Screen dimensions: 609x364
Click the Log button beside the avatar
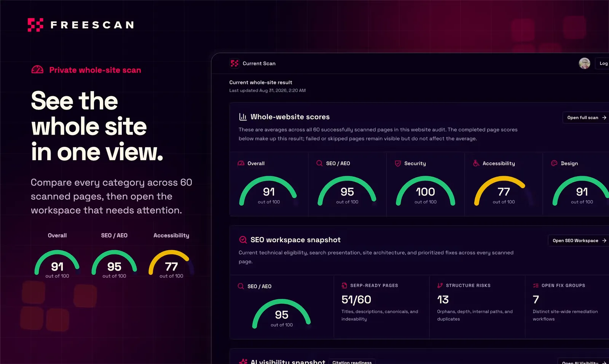click(603, 63)
